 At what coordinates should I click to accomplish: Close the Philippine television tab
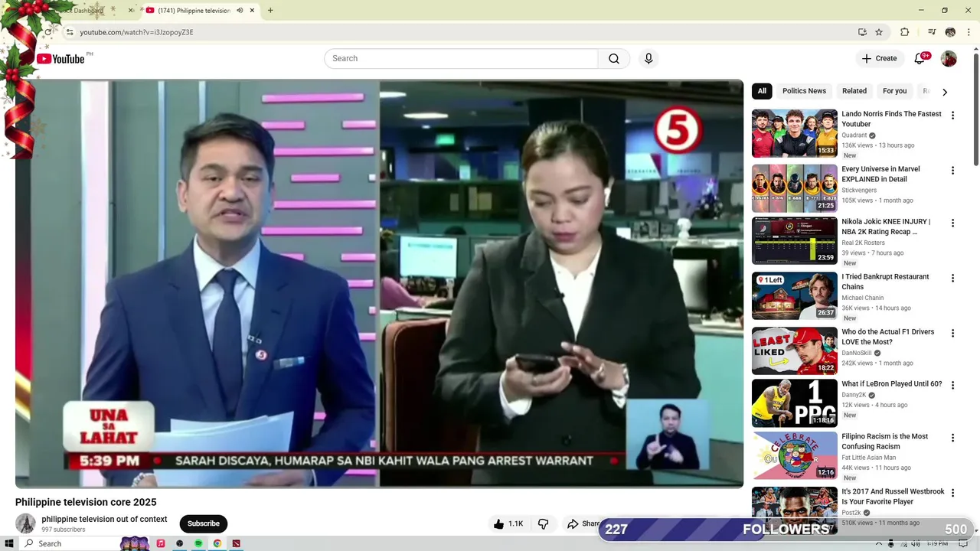tap(252, 11)
